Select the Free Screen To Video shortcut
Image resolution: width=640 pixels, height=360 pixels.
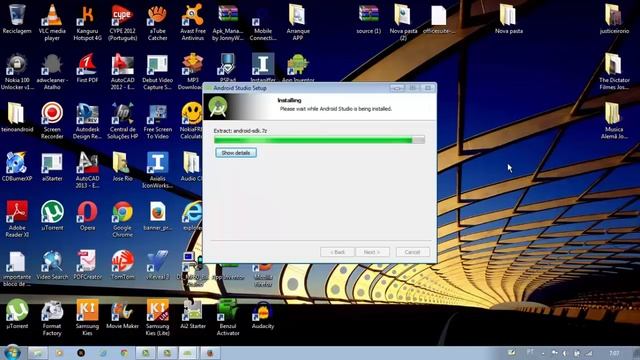(x=158, y=121)
